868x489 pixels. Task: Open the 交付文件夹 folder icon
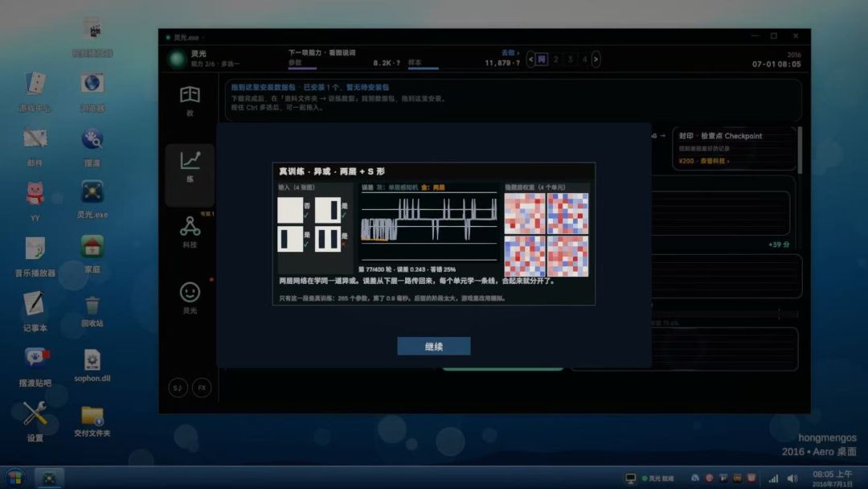tap(92, 421)
